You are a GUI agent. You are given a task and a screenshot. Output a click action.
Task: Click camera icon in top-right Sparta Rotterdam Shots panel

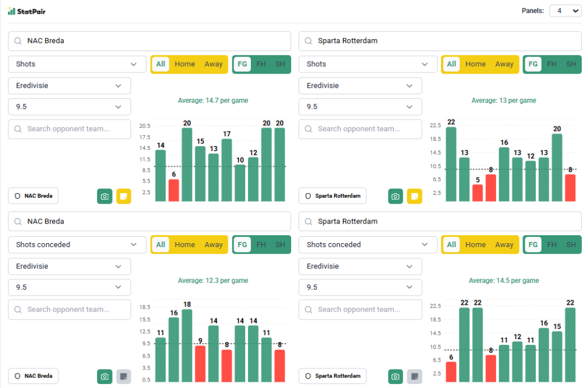(x=395, y=196)
